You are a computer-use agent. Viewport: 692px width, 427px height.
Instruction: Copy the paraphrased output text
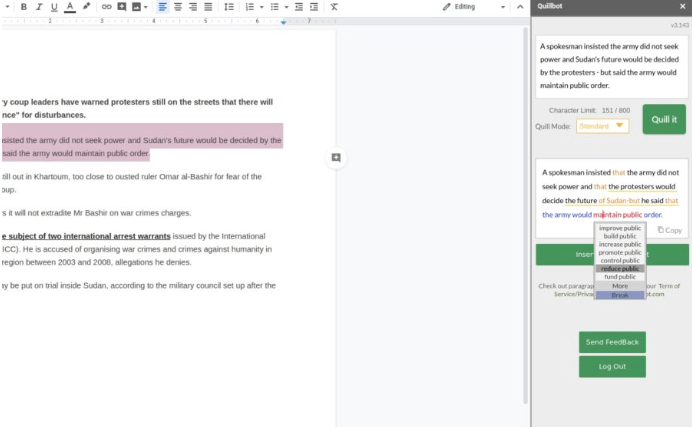[669, 230]
